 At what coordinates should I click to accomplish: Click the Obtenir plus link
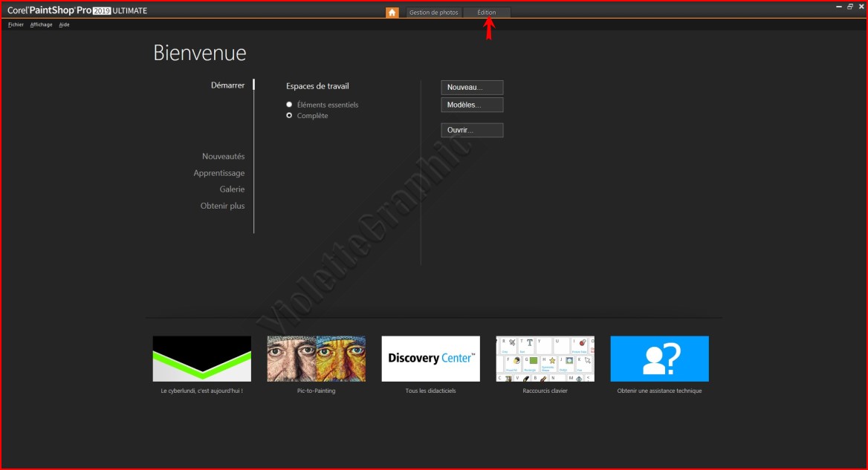tap(222, 206)
